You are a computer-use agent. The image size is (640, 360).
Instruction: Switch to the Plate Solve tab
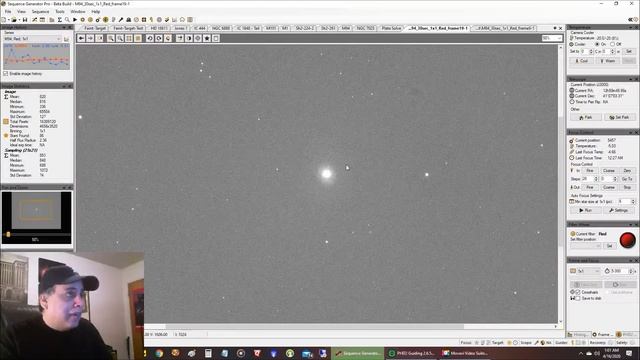pyautogui.click(x=391, y=28)
